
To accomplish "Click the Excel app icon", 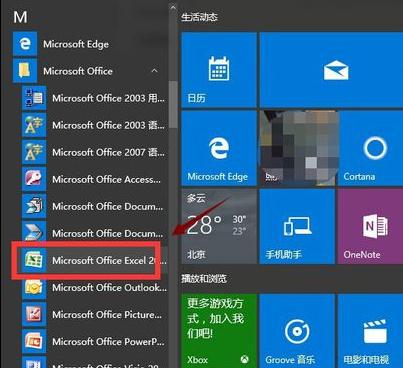I will point(34,260).
